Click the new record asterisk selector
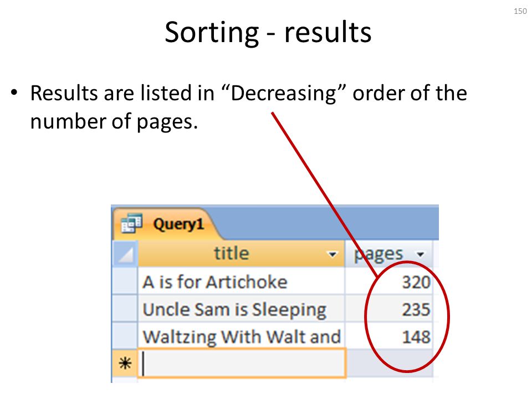 pos(125,364)
